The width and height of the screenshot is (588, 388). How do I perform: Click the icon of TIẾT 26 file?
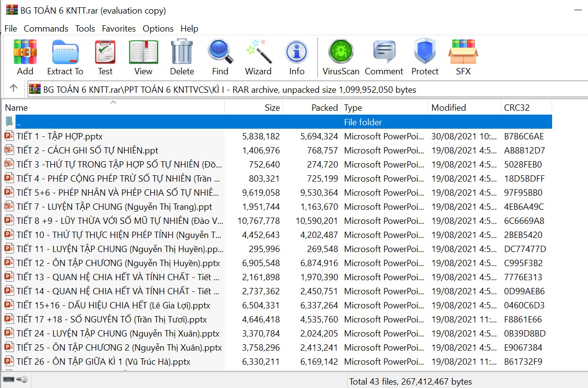[x=9, y=361]
